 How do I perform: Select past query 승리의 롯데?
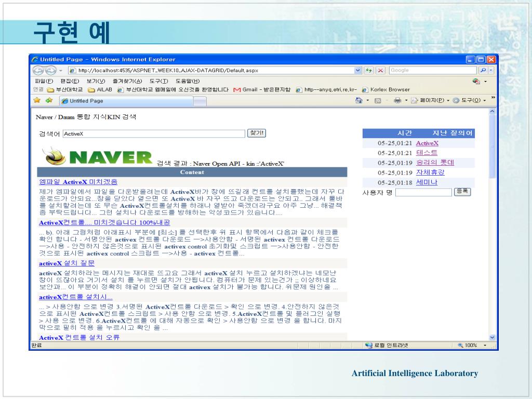435,163
